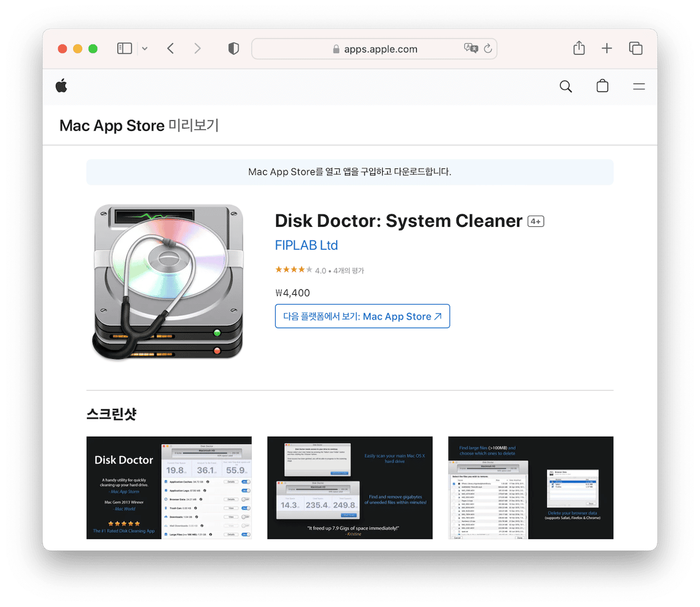The image size is (700, 607).
Task: Click the translate page icon in address bar
Action: 471,48
